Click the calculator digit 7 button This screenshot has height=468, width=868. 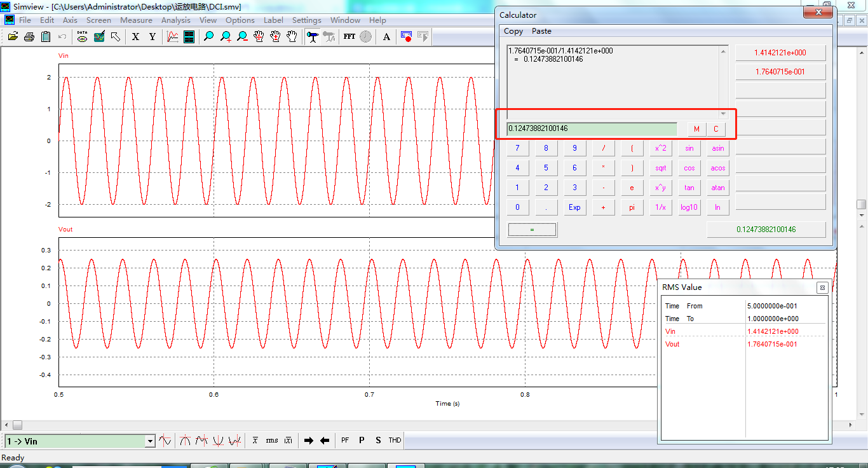tap(517, 149)
